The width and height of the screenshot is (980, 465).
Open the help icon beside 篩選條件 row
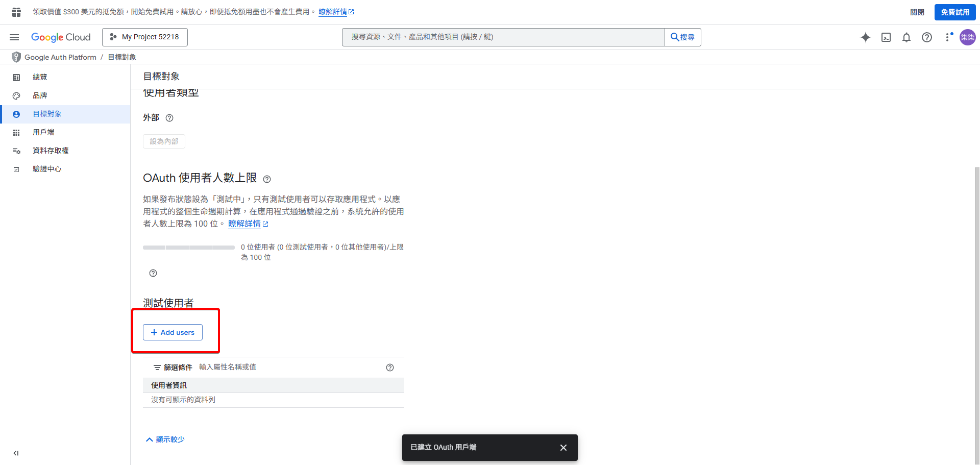coord(390,367)
